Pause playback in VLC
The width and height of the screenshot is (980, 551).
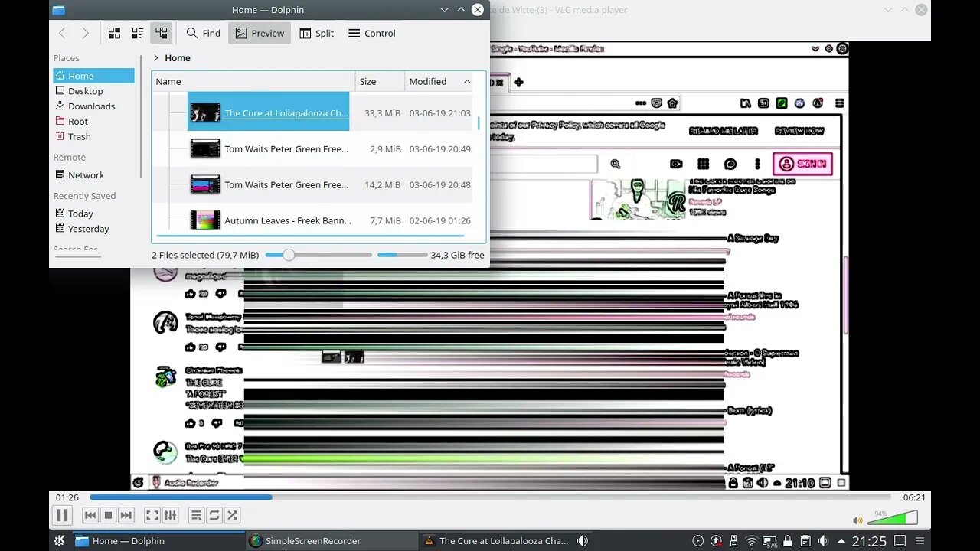(x=63, y=516)
